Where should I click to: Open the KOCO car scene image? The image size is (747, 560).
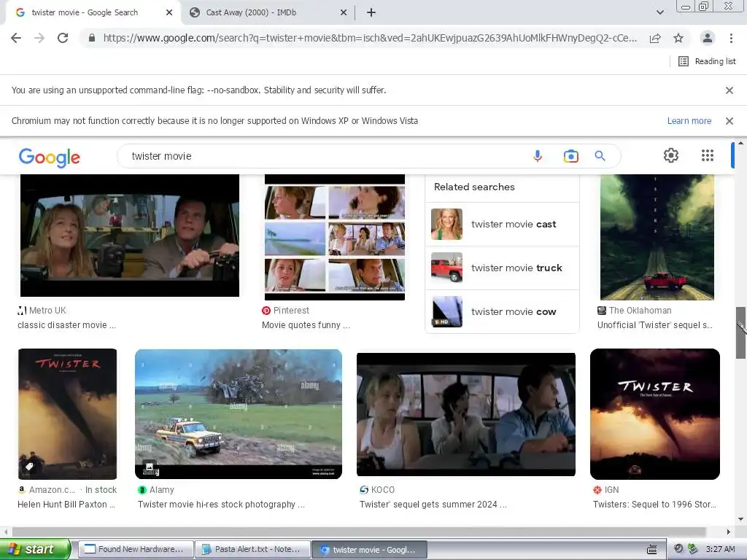pyautogui.click(x=466, y=414)
